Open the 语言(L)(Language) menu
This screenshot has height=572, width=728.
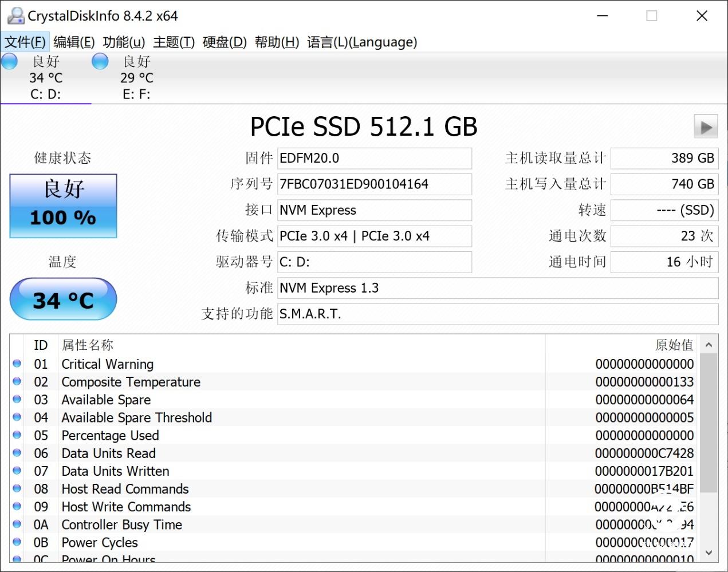(x=362, y=42)
